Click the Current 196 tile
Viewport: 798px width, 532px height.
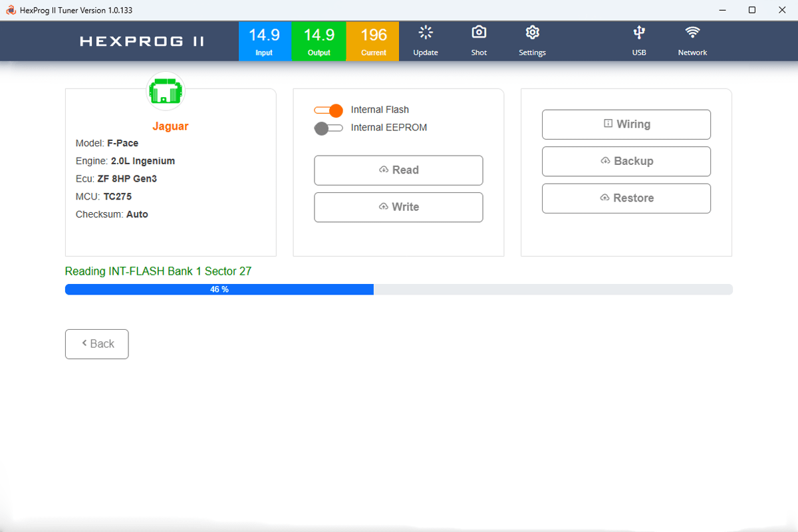click(x=372, y=41)
